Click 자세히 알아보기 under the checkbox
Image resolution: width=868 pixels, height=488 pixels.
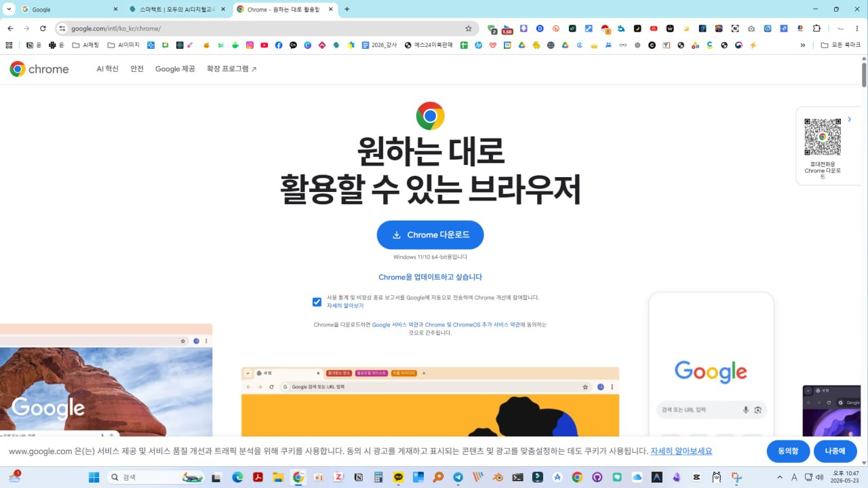click(345, 306)
